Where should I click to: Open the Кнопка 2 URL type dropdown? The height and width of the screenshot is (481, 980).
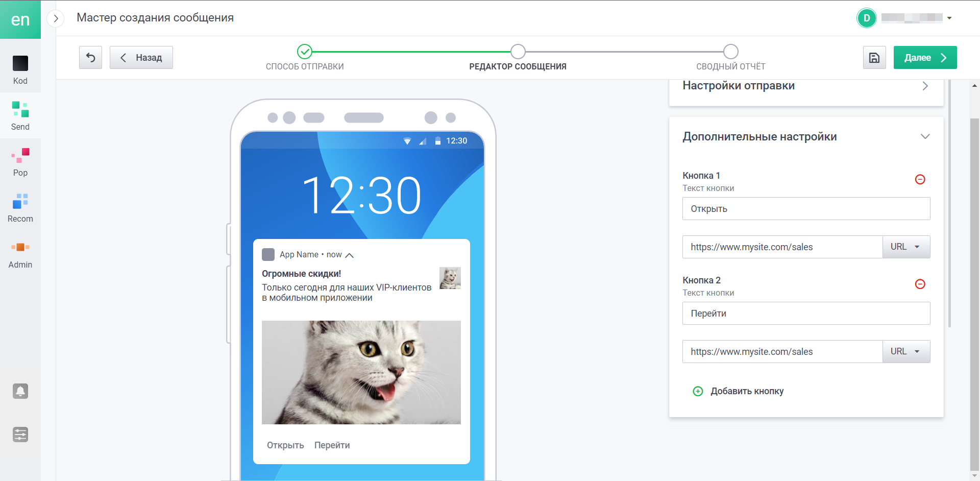pos(906,351)
